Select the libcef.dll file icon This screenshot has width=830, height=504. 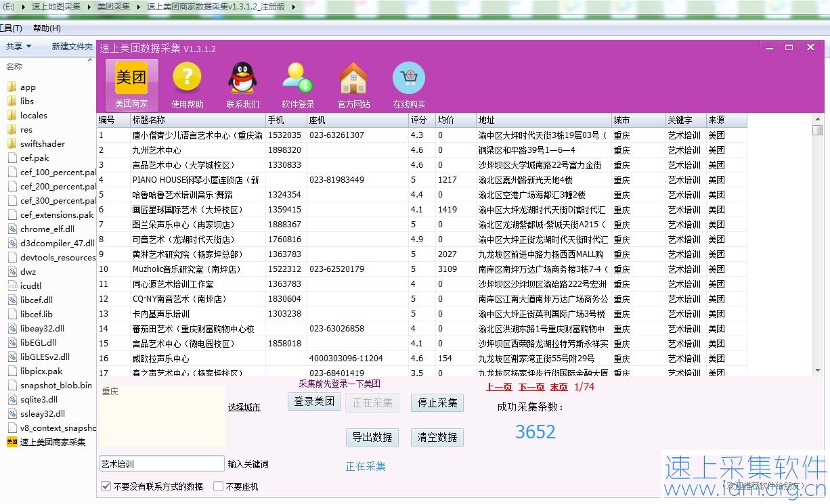pyautogui.click(x=12, y=300)
